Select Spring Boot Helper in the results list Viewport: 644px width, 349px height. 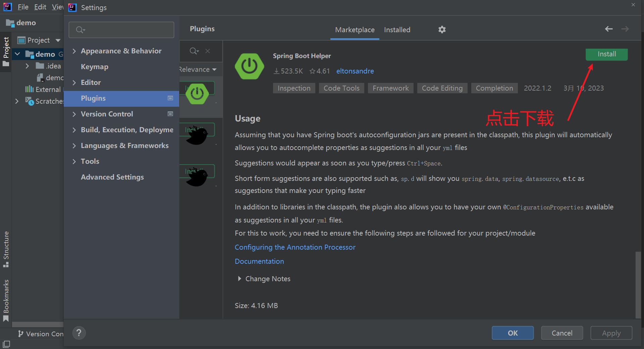tap(201, 97)
